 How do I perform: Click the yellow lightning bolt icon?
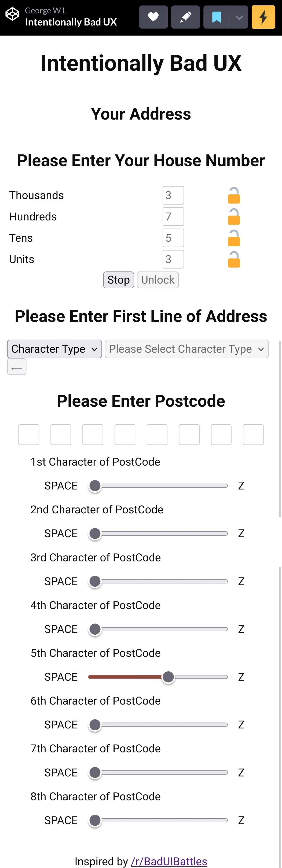263,17
